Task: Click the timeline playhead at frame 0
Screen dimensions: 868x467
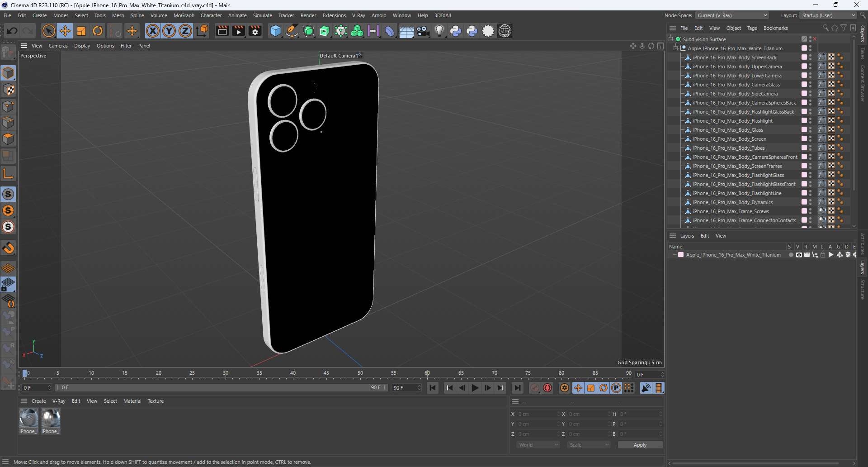Action: pyautogui.click(x=25, y=374)
